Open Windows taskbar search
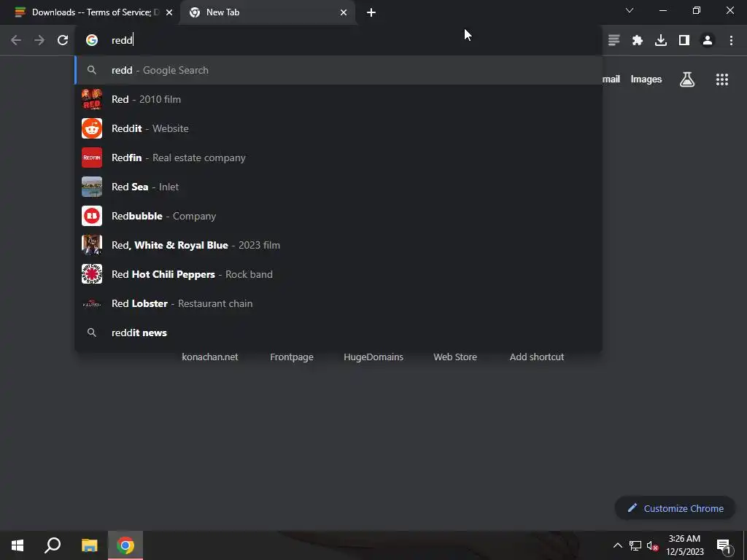 point(53,545)
